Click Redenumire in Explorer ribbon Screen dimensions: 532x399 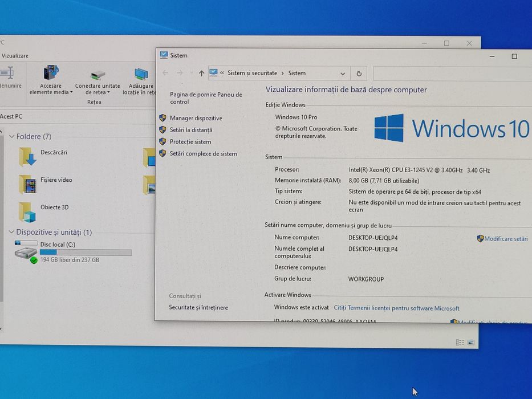[x=10, y=78]
